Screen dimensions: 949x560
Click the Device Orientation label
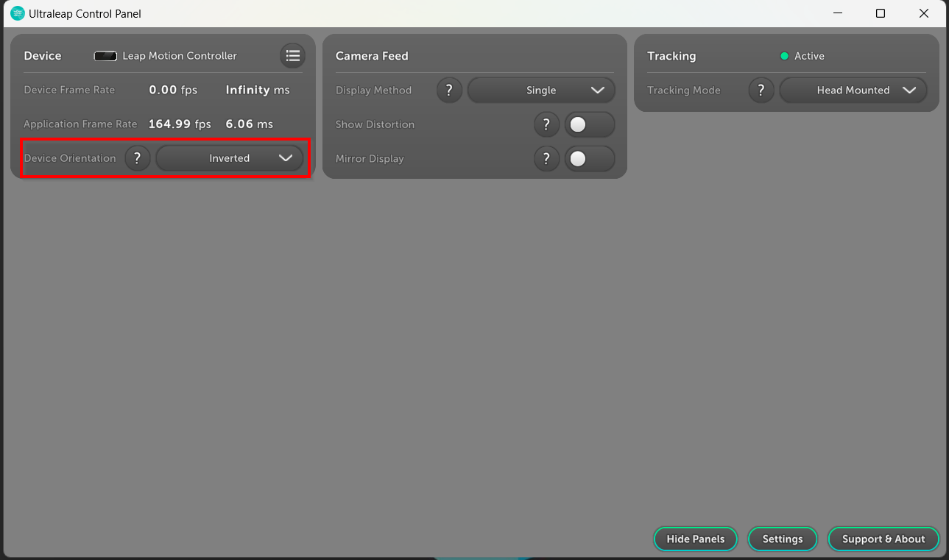point(70,158)
